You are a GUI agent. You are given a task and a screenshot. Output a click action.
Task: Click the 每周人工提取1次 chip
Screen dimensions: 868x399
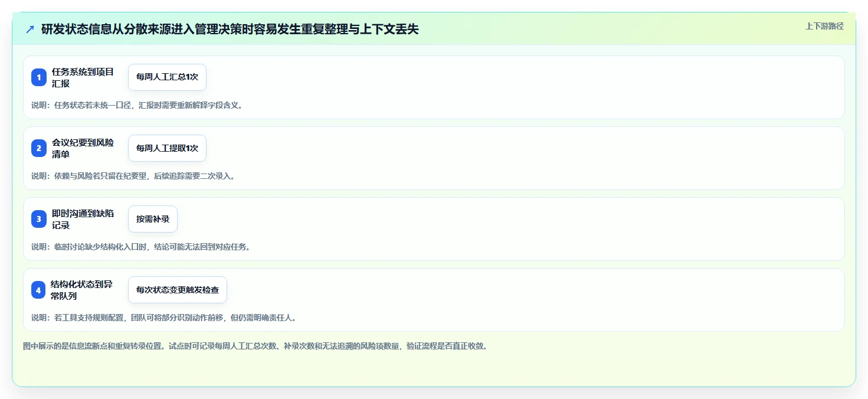(x=167, y=148)
